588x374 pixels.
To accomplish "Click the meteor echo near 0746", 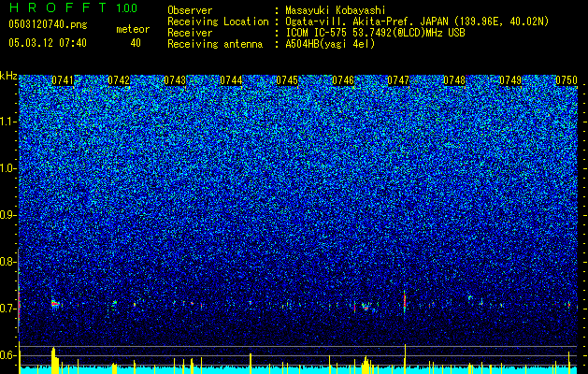I will pyautogui.click(x=366, y=307).
